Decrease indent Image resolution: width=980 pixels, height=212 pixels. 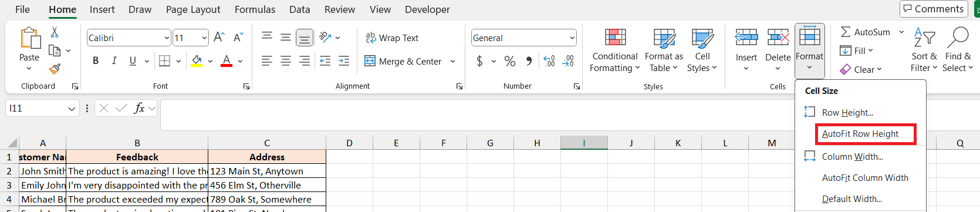pos(325,61)
